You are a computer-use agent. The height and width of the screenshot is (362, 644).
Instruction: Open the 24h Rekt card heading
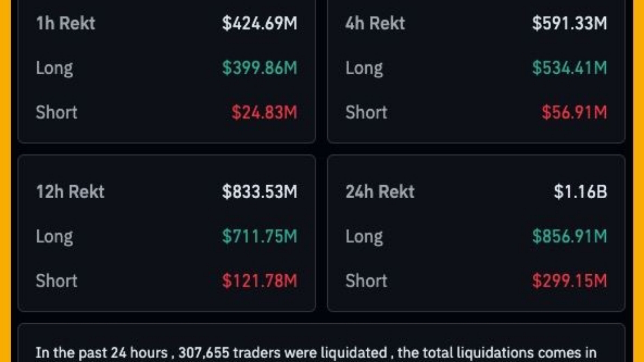pos(380,192)
